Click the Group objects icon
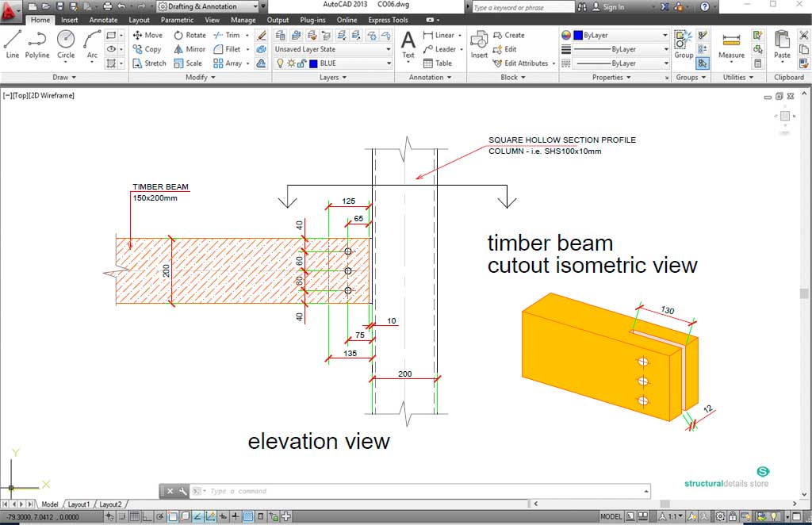The image size is (812, 525). [684, 44]
